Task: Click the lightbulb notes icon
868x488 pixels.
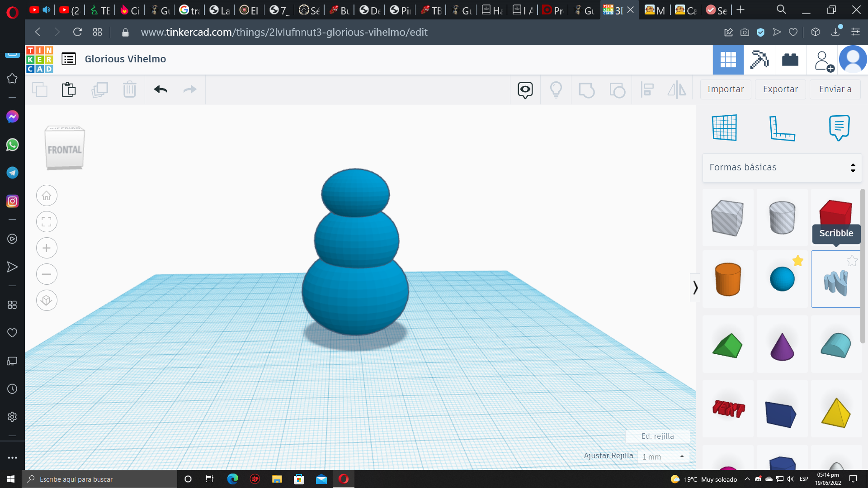Action: [556, 90]
